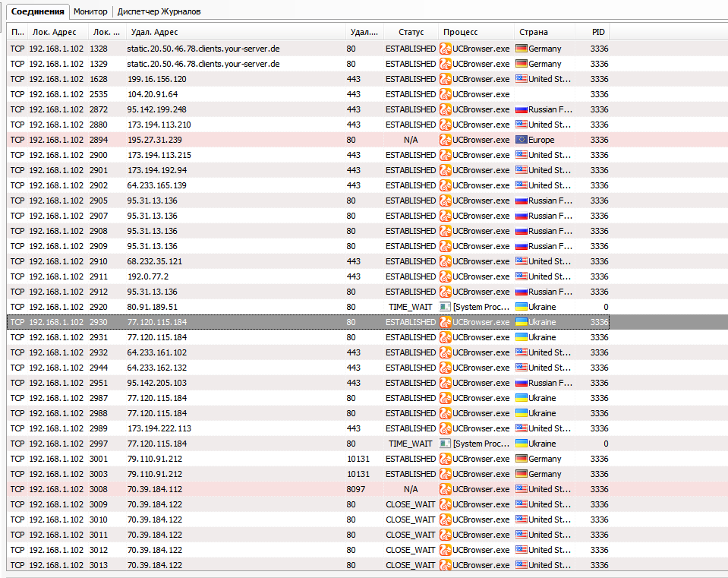The width and height of the screenshot is (728, 578).
Task: Select the Соединения tab
Action: coord(37,11)
